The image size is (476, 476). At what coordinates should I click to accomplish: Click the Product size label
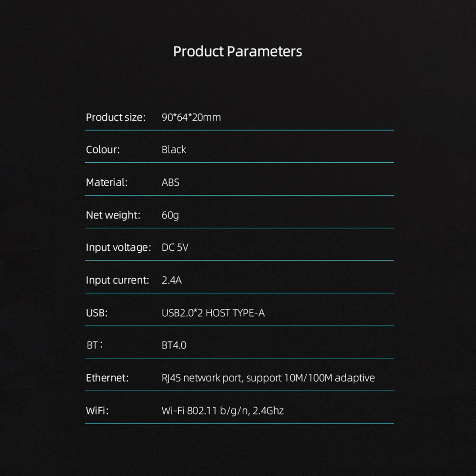coord(116,117)
